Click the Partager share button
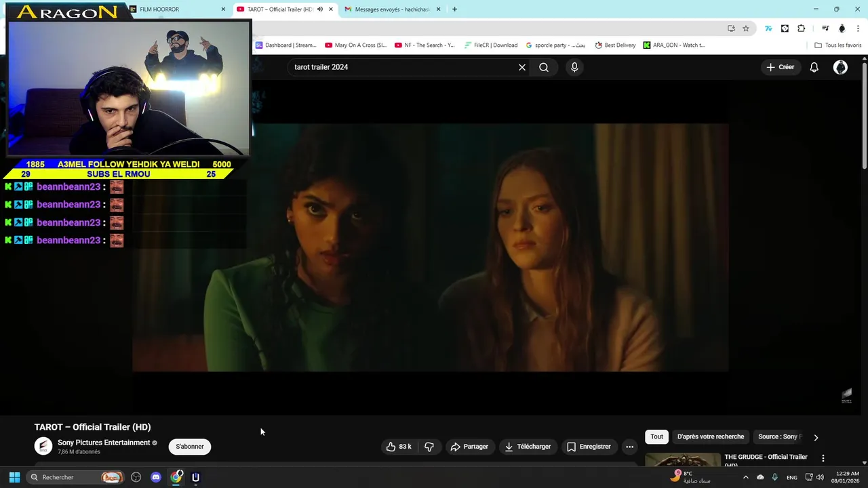 point(469,447)
